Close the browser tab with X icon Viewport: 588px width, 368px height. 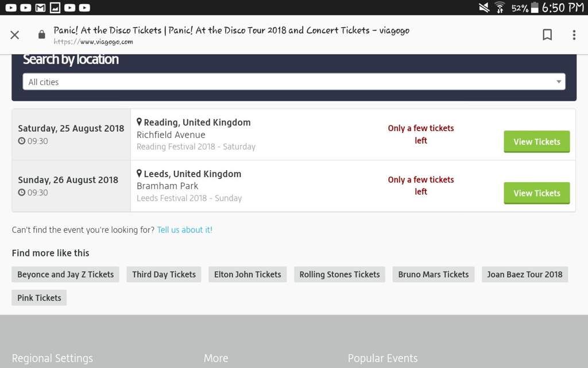click(x=14, y=35)
